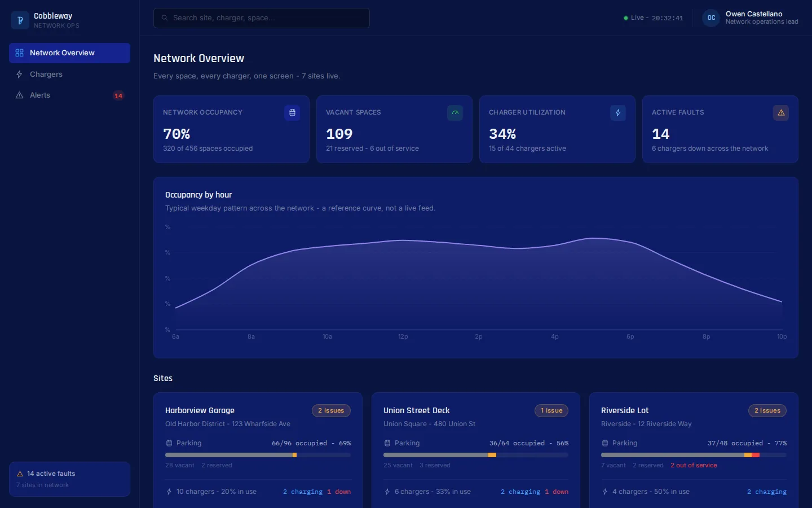The image size is (812, 508).
Task: Click the charger bolt icon in Riverside Lot
Action: pyautogui.click(x=605, y=492)
